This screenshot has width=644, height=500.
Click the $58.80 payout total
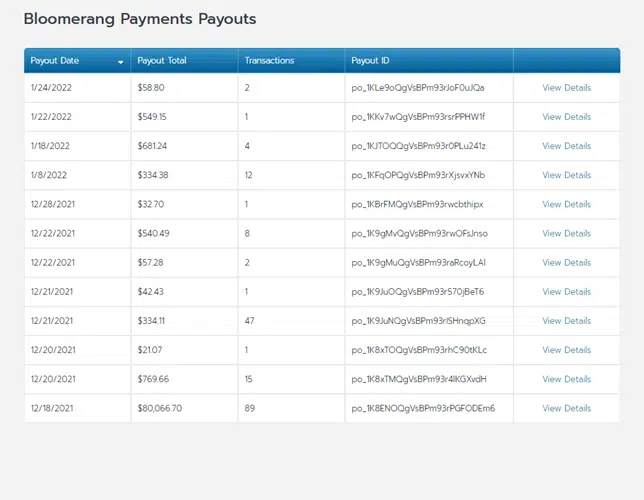(x=151, y=88)
